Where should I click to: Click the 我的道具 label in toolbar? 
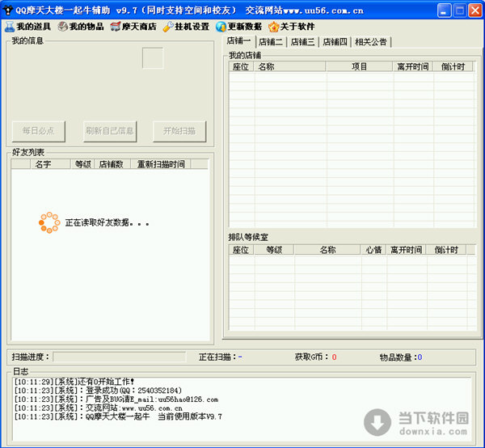tap(34, 27)
